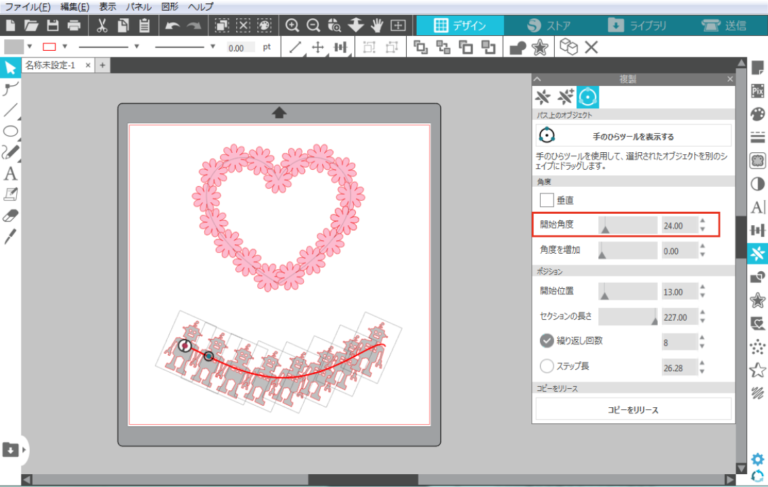Click 開始角度 slider track
Image resolution: width=768 pixels, height=487 pixels.
click(x=628, y=225)
